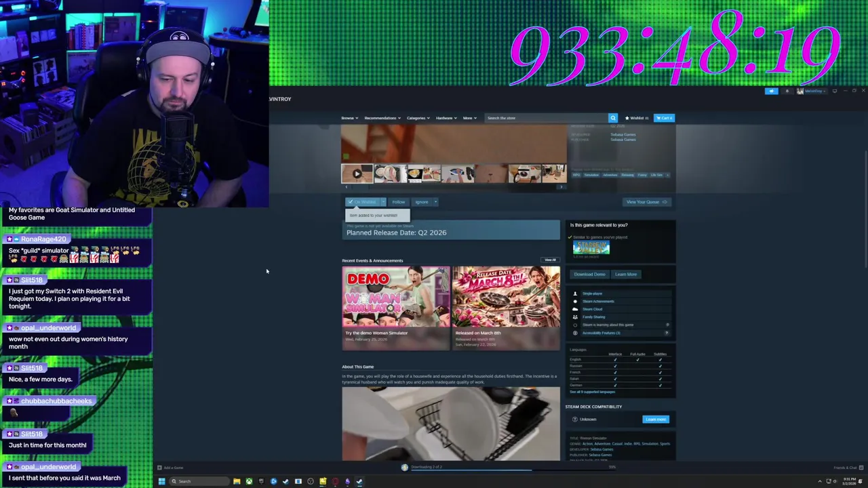868x488 pixels.
Task: Open Friends & Chat
Action: click(x=847, y=468)
